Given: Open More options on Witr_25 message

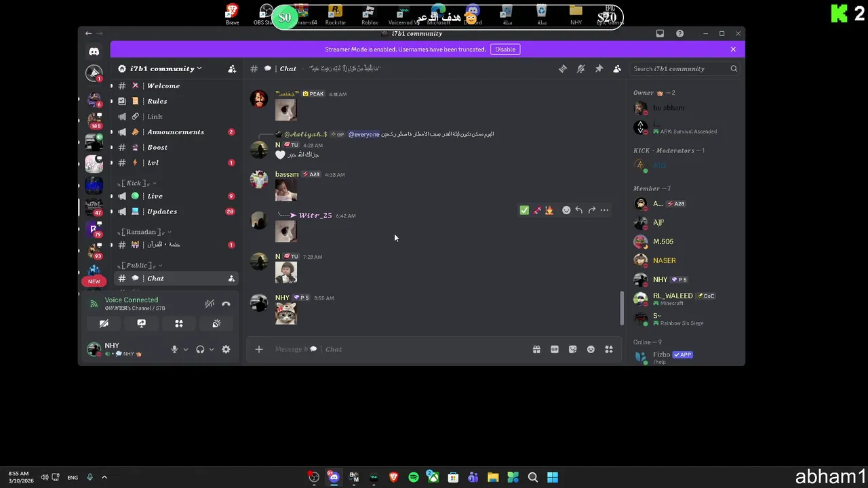Looking at the screenshot, I should click(x=604, y=210).
